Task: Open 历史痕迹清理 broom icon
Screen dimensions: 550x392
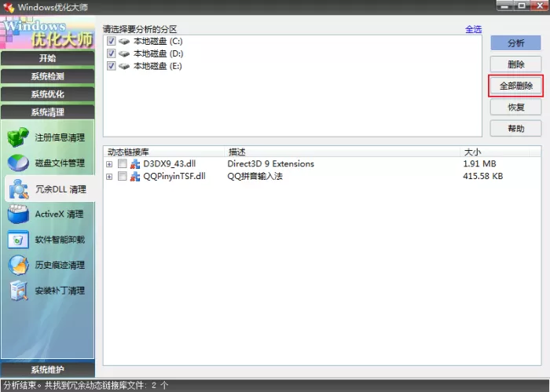Action: [18, 265]
